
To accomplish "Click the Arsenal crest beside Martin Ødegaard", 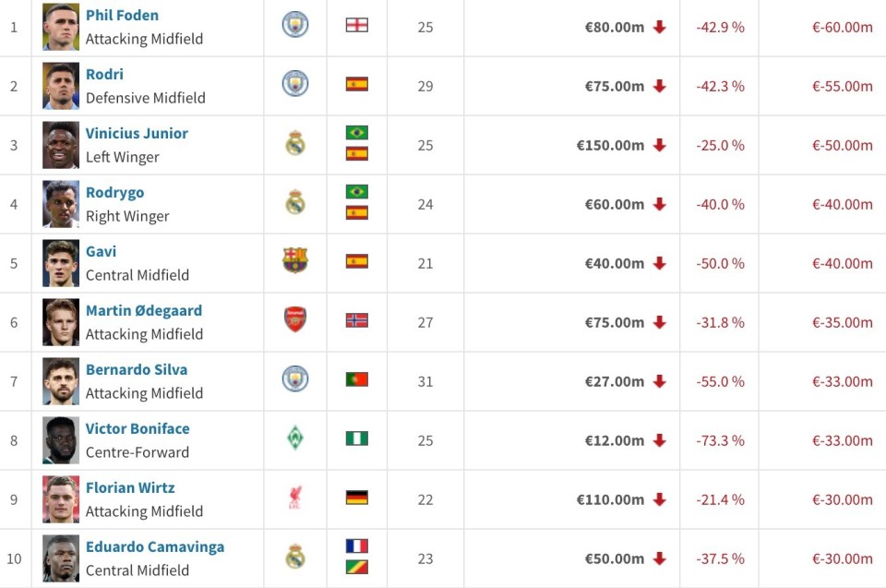I will click(x=295, y=320).
